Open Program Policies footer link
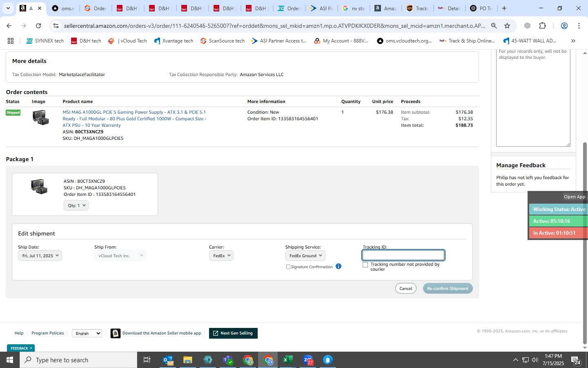 (x=48, y=333)
